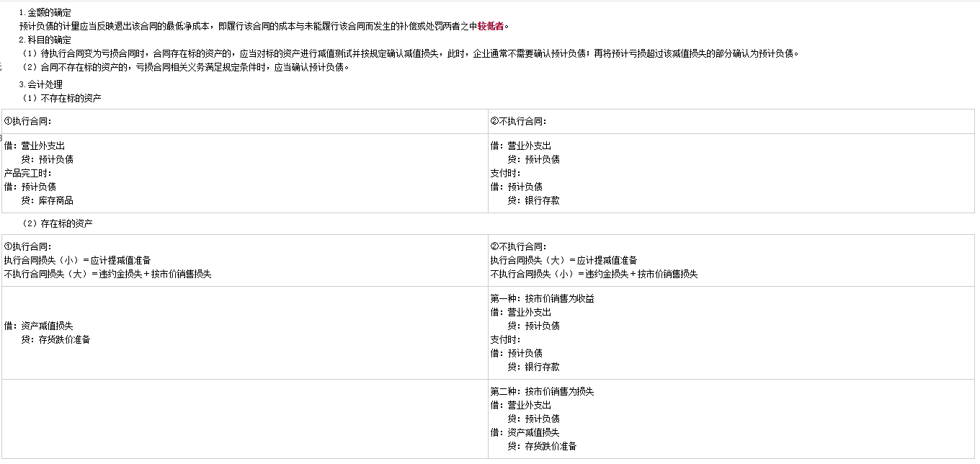Select the subheading "(2)存在标的资产"

[56, 223]
